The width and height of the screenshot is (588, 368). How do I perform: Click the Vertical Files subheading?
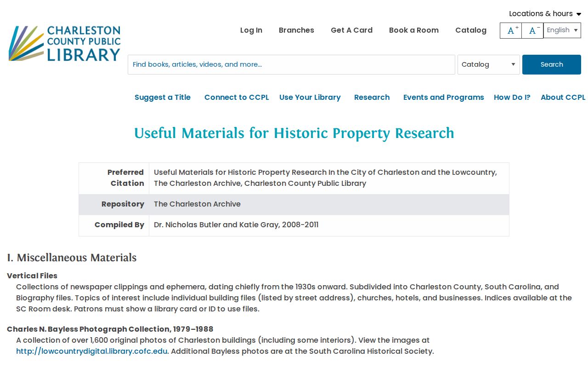[x=32, y=276]
